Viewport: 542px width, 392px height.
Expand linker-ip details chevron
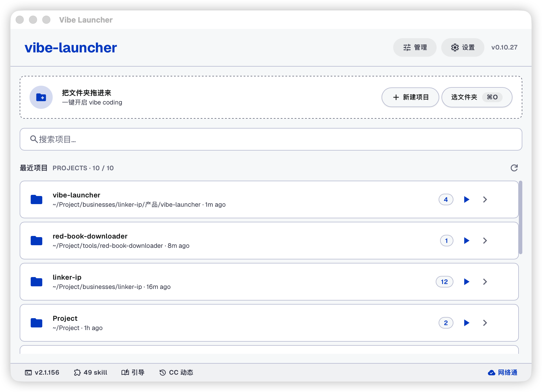coord(485,282)
